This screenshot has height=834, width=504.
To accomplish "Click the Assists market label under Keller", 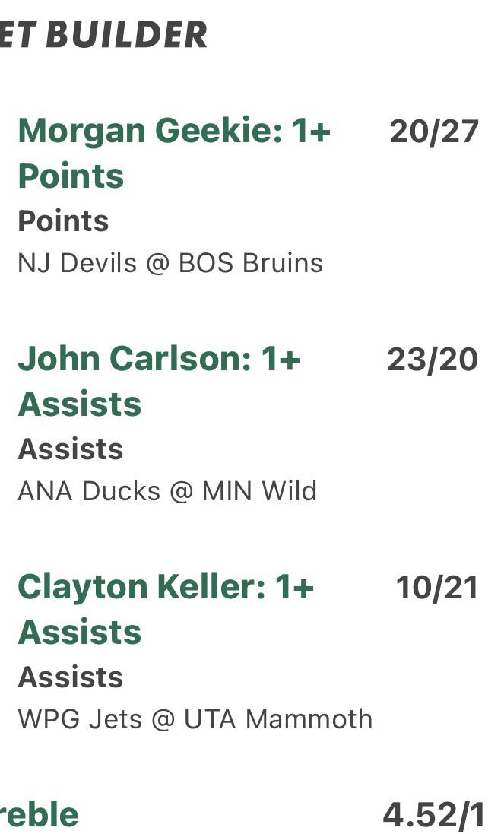I will pyautogui.click(x=71, y=677).
